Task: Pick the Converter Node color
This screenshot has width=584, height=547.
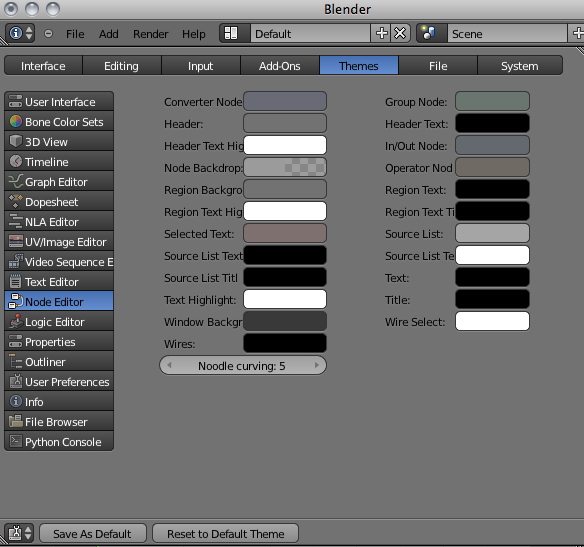Action: 285,101
